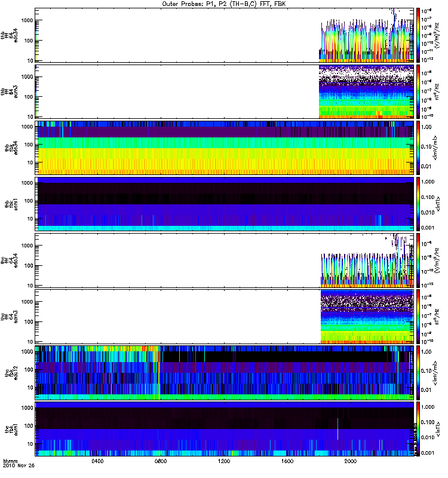Viewport: 448px width, 478px height.
Task: Click the "thc fff 64 scm3" y-axis label
Action: pyautogui.click(x=10, y=317)
